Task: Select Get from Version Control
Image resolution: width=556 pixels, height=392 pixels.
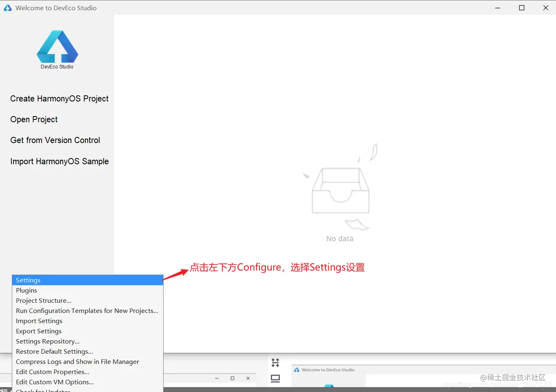Action: pyautogui.click(x=55, y=140)
